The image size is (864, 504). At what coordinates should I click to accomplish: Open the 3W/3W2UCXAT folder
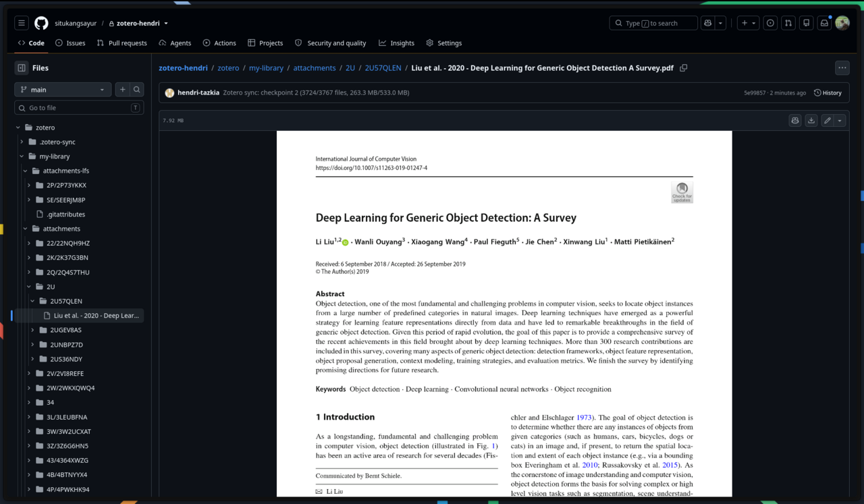(69, 431)
